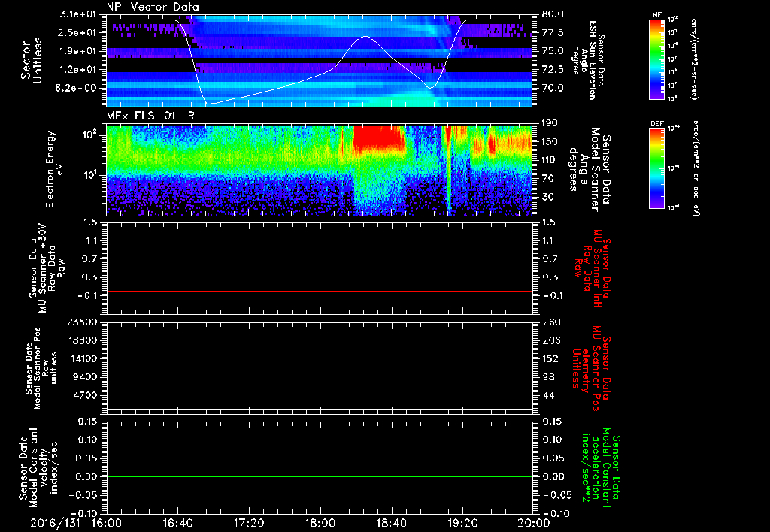Viewport: 770px width, 532px height.
Task: Click the red line in Scanner Pos panel
Action: tap(319, 382)
